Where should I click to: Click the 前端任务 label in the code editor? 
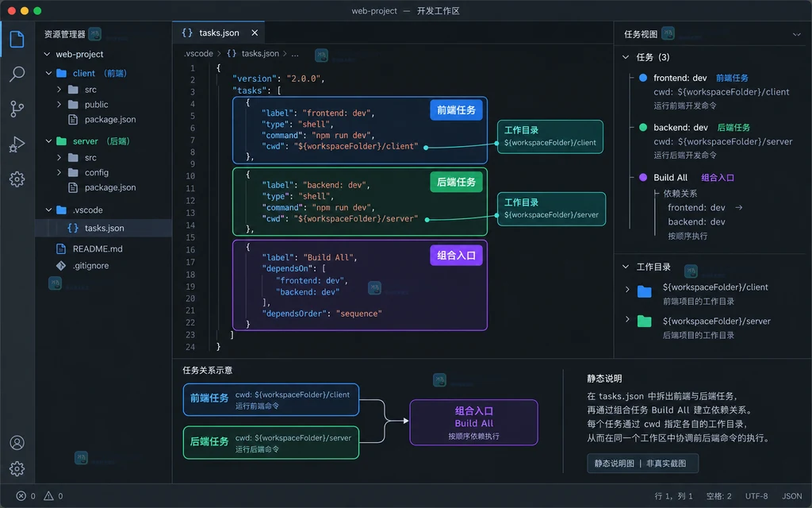click(x=456, y=110)
